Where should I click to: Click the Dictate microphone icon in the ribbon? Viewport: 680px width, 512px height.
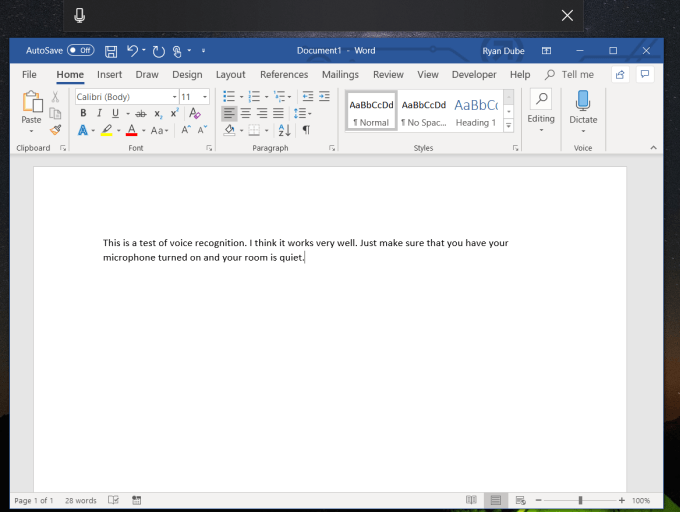(583, 101)
